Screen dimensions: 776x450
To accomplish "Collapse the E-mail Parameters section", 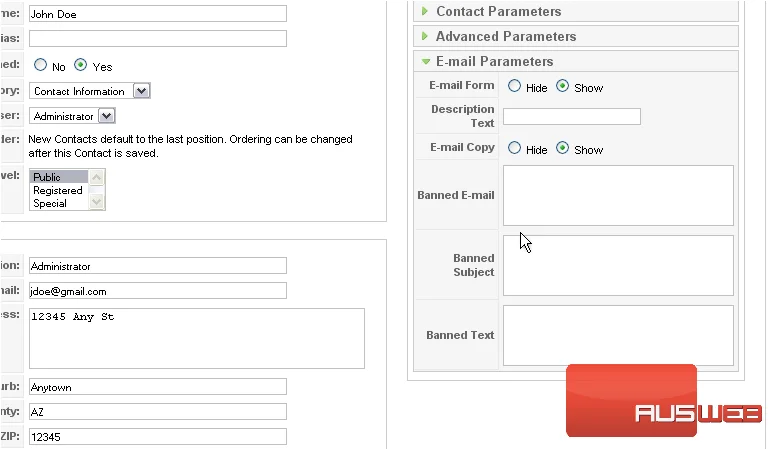I will [576, 61].
